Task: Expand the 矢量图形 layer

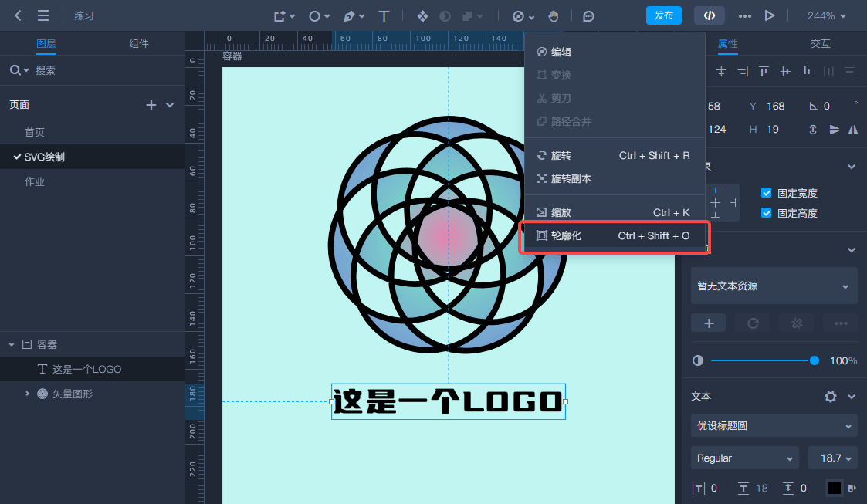Action: click(x=27, y=394)
